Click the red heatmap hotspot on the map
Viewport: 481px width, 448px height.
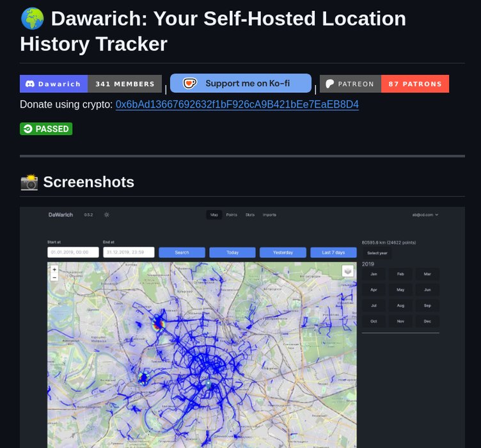158,324
